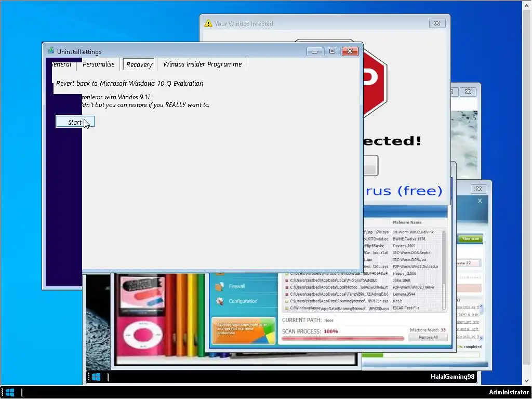Viewport: 532px width, 399px height.
Task: Maximize the Uninstall settings window
Action: point(332,51)
